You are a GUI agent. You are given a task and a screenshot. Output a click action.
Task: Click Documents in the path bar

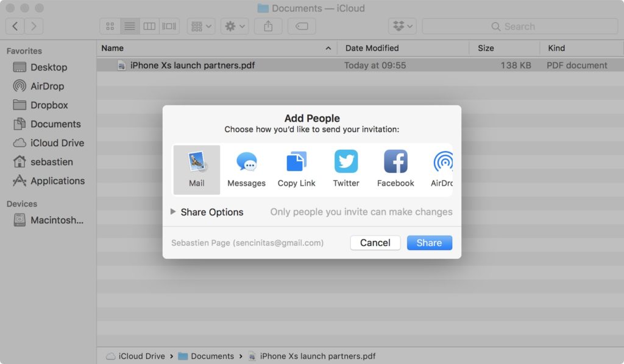[x=206, y=356]
